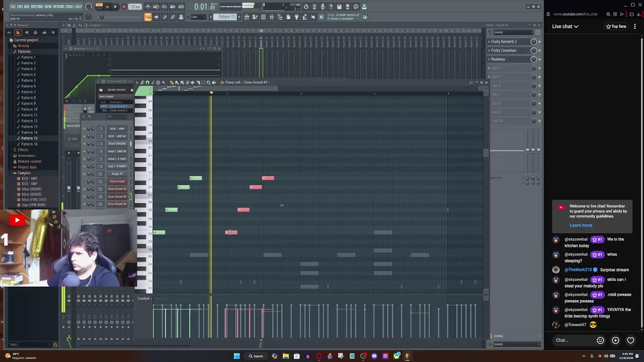The image size is (644, 362).
Task: Expand Fruity Convolver slot options arrow
Action: click(x=489, y=50)
